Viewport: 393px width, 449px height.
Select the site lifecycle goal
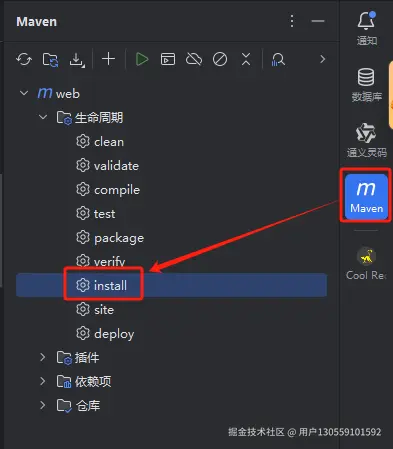coord(171,310)
